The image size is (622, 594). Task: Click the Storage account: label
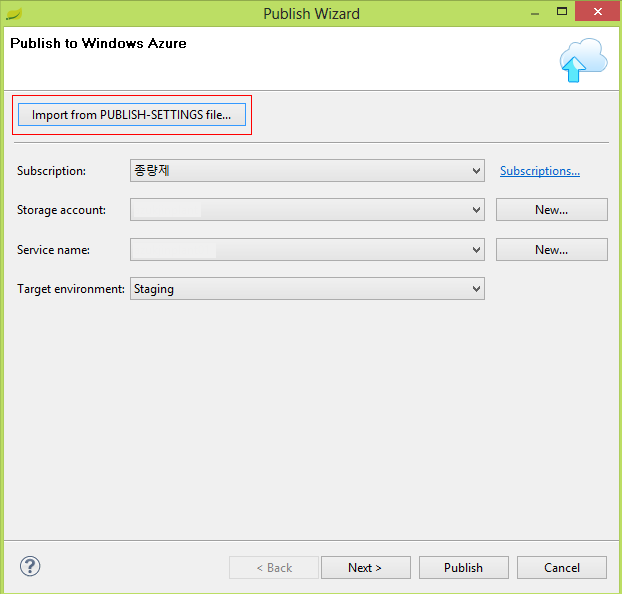pyautogui.click(x=61, y=210)
